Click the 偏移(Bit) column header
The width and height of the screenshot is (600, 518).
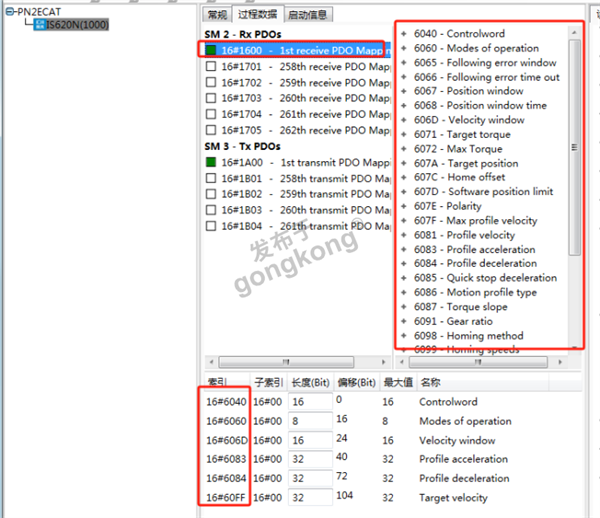[357, 382]
